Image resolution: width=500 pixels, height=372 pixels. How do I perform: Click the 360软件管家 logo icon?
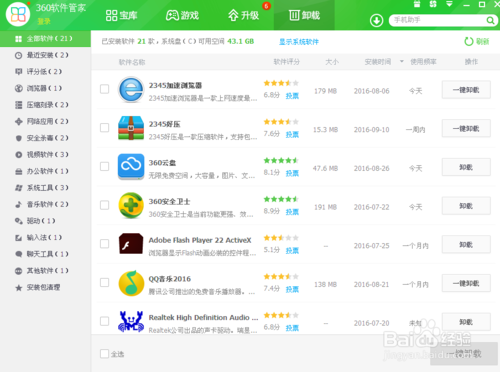coord(18,14)
